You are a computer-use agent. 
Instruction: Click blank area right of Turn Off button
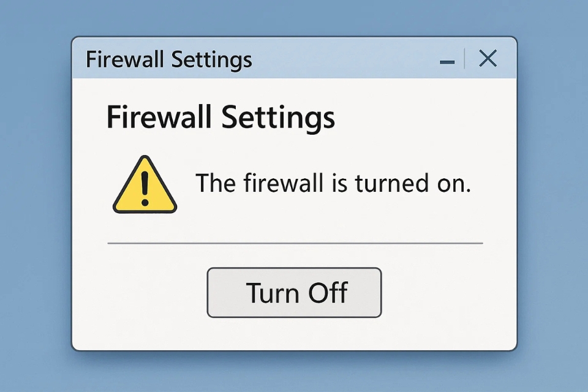tap(447, 293)
